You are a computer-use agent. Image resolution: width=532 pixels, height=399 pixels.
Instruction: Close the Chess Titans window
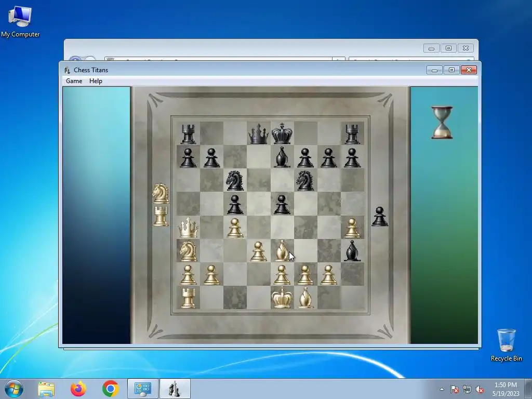tap(469, 70)
